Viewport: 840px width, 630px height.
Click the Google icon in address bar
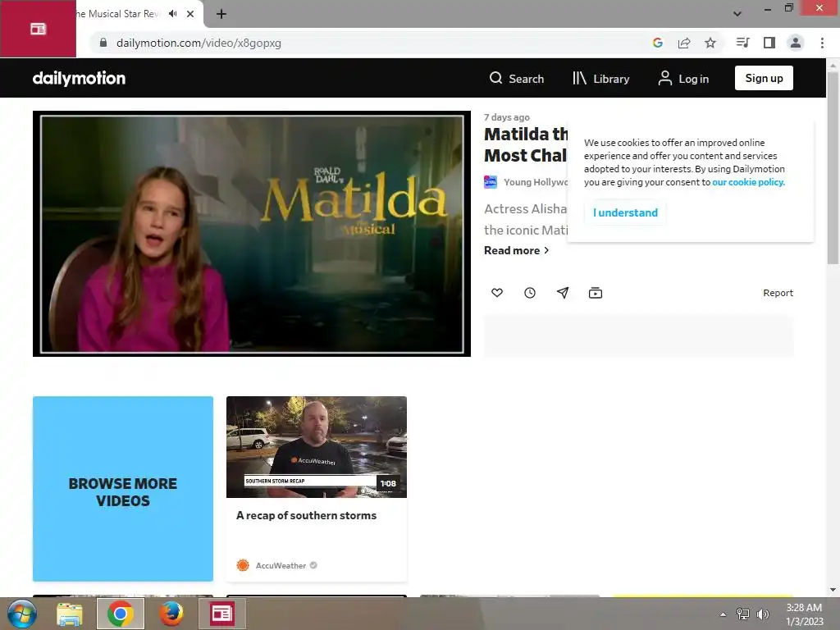point(658,43)
